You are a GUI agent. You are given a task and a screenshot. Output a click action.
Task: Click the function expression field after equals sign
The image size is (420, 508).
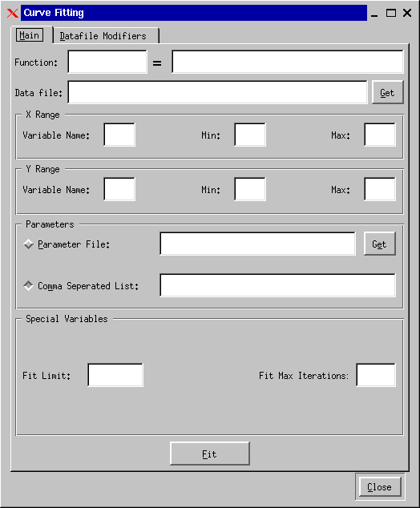288,62
